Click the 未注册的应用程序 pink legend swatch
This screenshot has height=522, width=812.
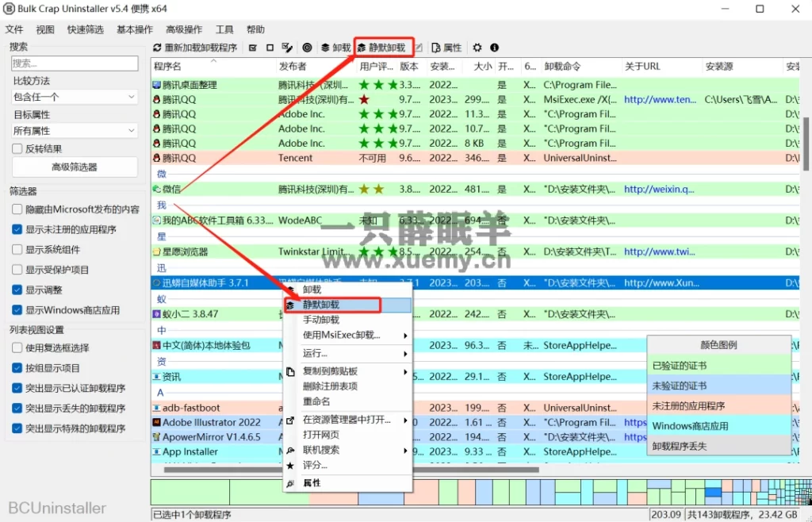(x=719, y=406)
